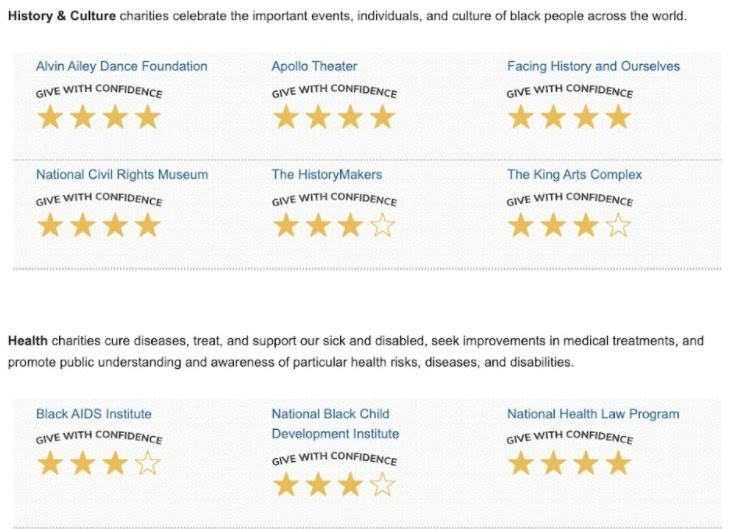Click empty star under National Black Child Development
The image size is (734, 529).
(x=382, y=486)
